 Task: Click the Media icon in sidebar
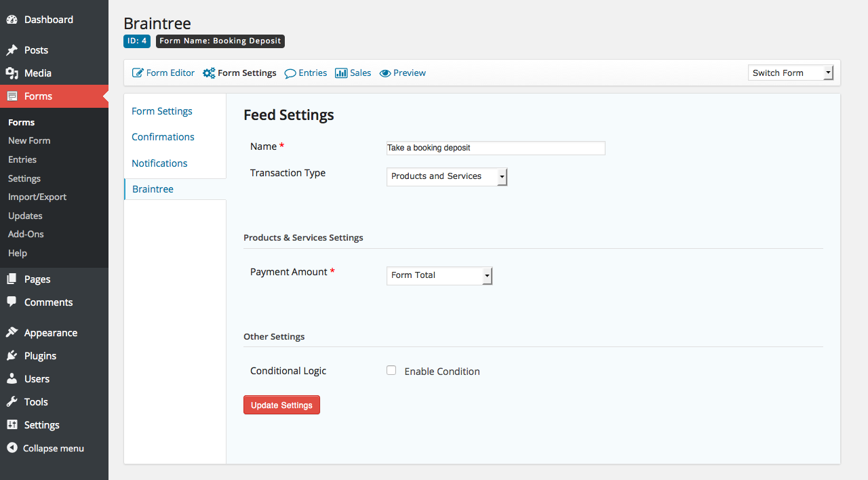tap(12, 73)
